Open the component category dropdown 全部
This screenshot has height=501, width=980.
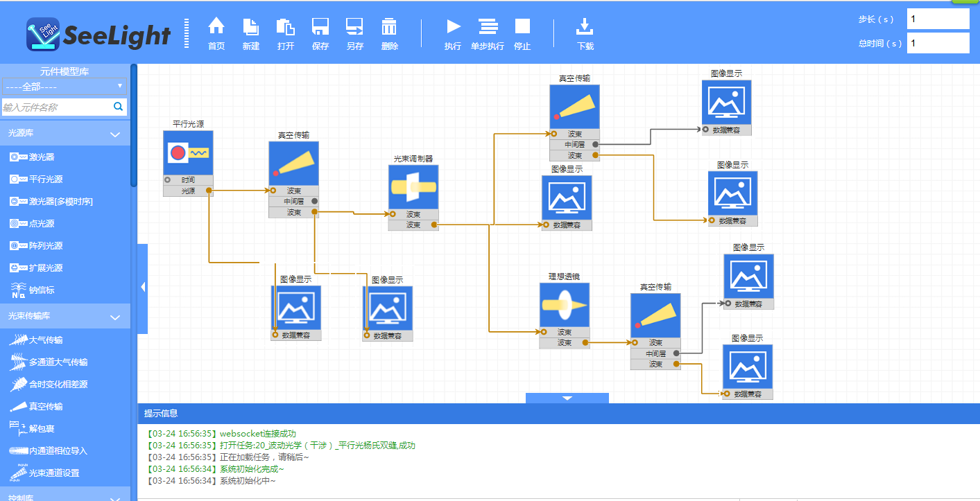click(64, 87)
